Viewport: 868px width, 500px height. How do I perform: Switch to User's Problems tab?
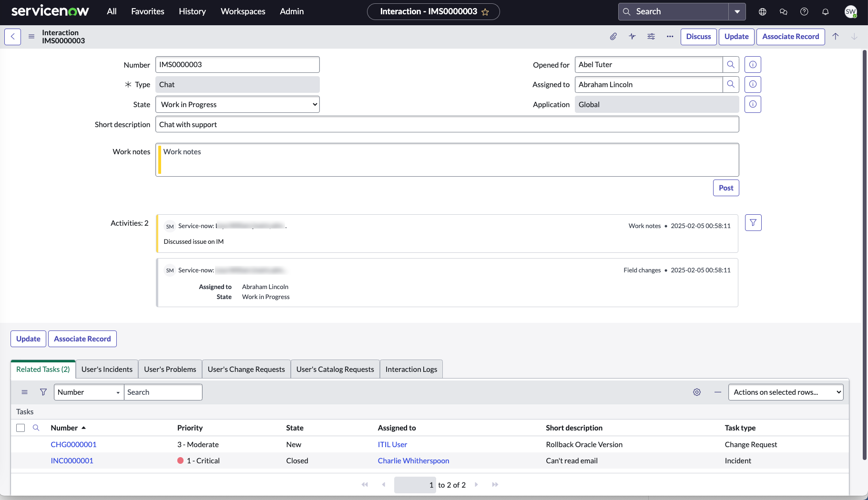pos(170,370)
